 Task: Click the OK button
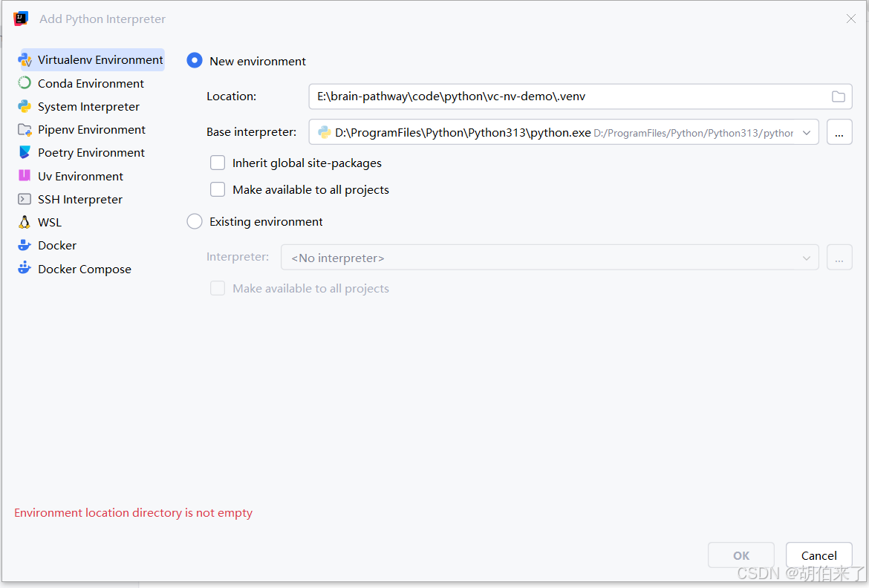tap(741, 555)
